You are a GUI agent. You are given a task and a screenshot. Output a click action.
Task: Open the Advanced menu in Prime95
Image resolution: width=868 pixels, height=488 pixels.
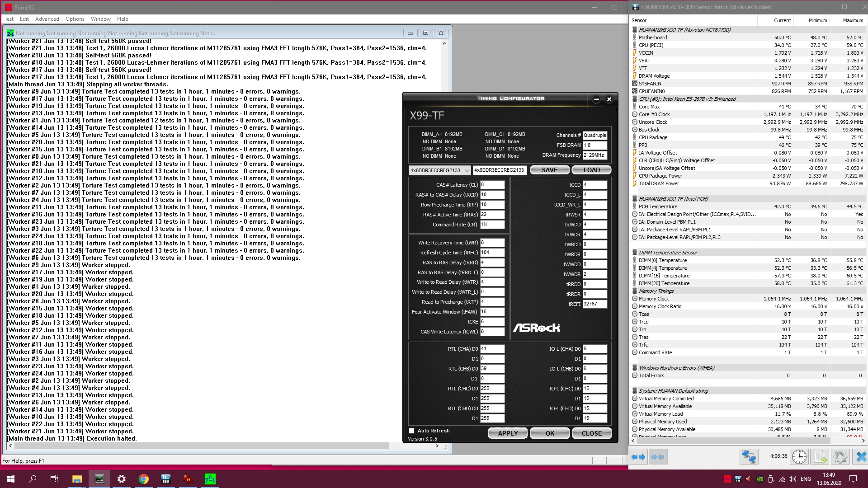47,19
